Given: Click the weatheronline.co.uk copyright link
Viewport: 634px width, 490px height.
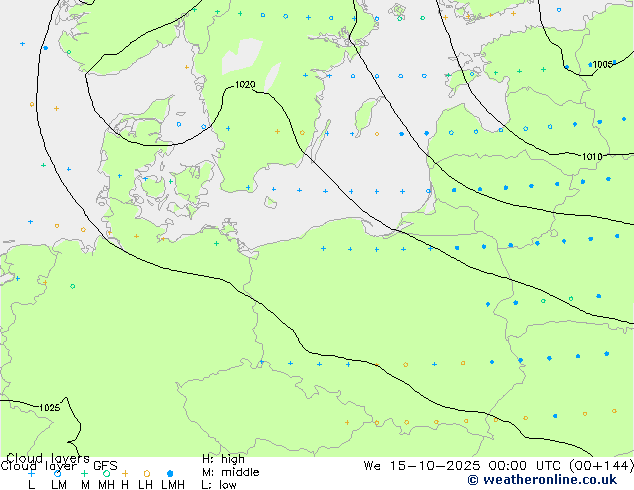Looking at the screenshot, I should pyautogui.click(x=542, y=480).
